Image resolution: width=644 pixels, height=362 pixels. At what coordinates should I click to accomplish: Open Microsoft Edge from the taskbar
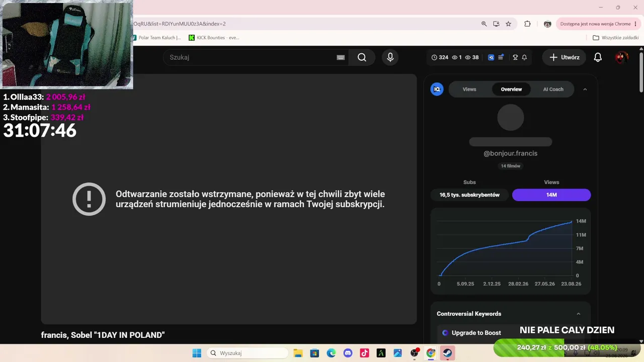point(331,353)
